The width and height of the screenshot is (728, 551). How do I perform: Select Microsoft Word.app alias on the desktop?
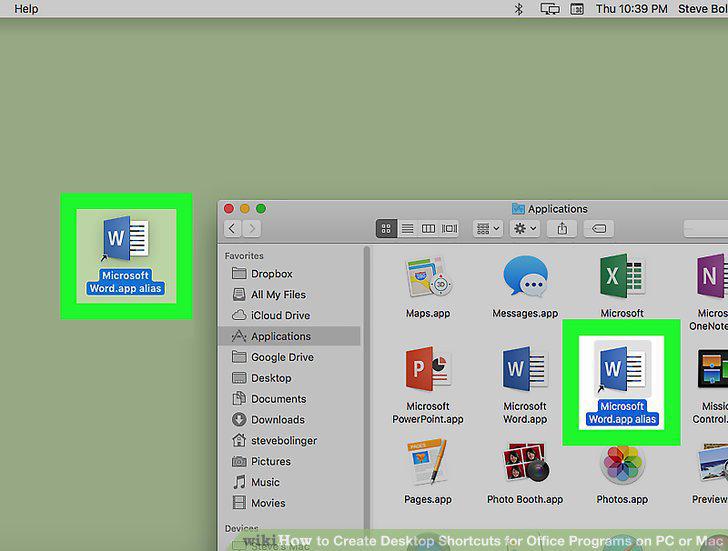(x=126, y=256)
